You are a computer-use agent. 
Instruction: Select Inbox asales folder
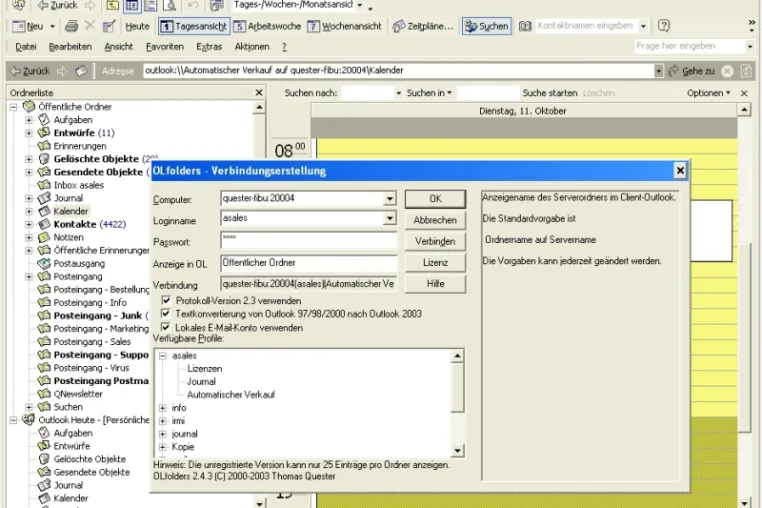78,185
